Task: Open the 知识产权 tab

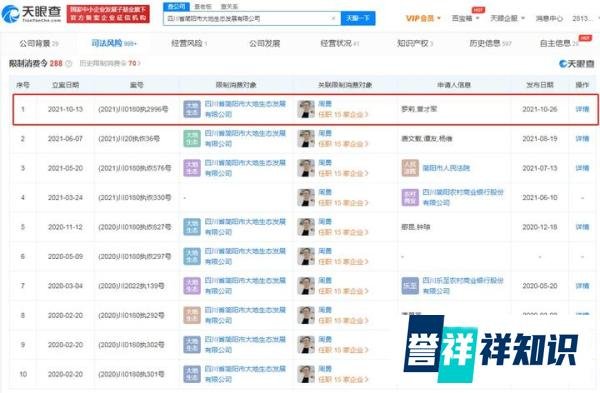Action: coord(415,44)
